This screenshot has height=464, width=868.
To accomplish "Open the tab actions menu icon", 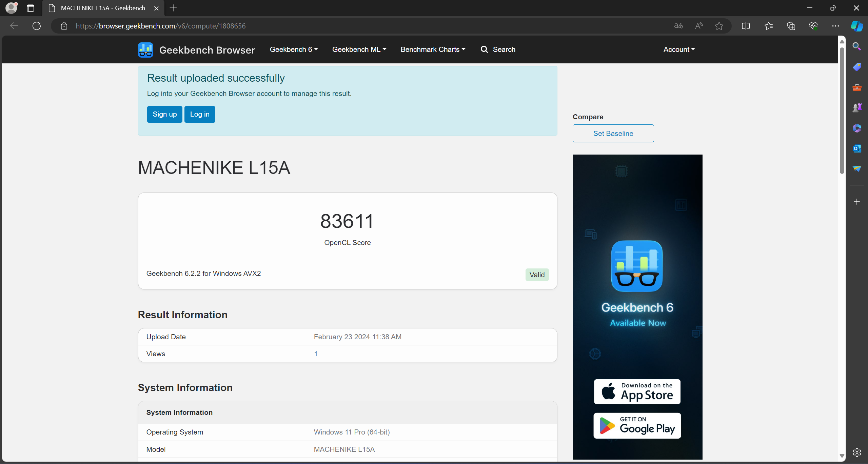I will point(31,8).
